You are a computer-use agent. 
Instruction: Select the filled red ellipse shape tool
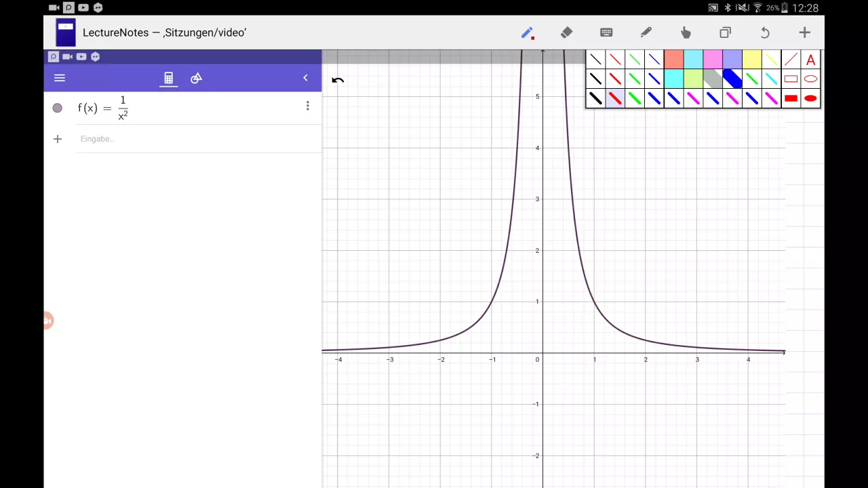pos(810,99)
